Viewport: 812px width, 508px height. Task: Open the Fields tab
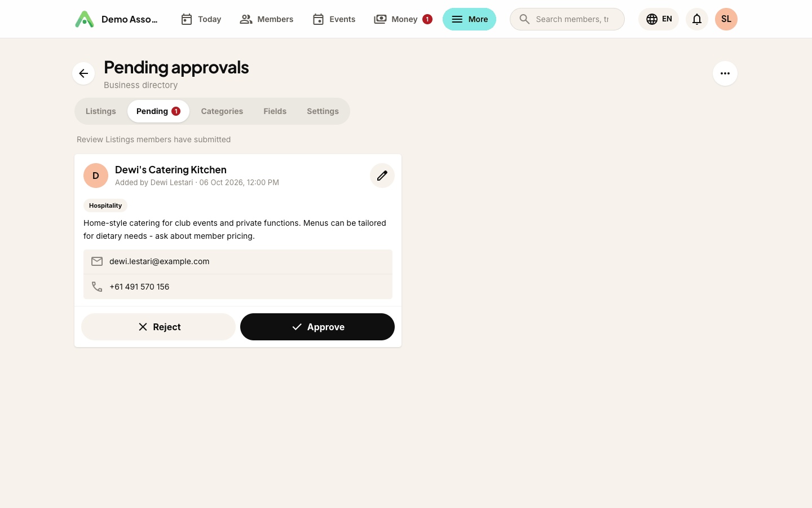(x=275, y=111)
